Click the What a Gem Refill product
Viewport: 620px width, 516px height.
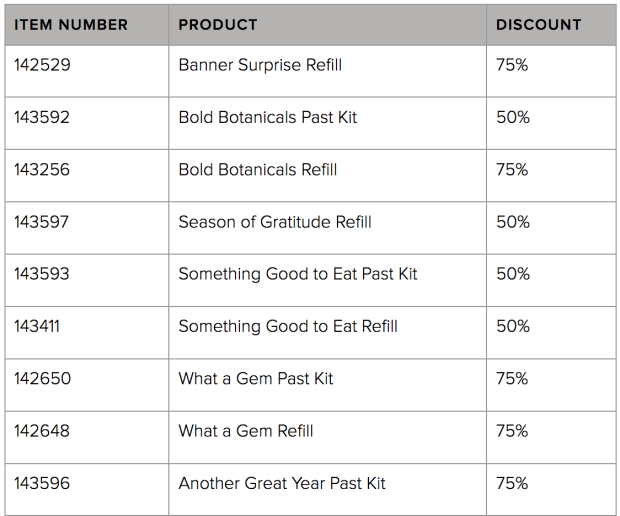[x=246, y=431]
